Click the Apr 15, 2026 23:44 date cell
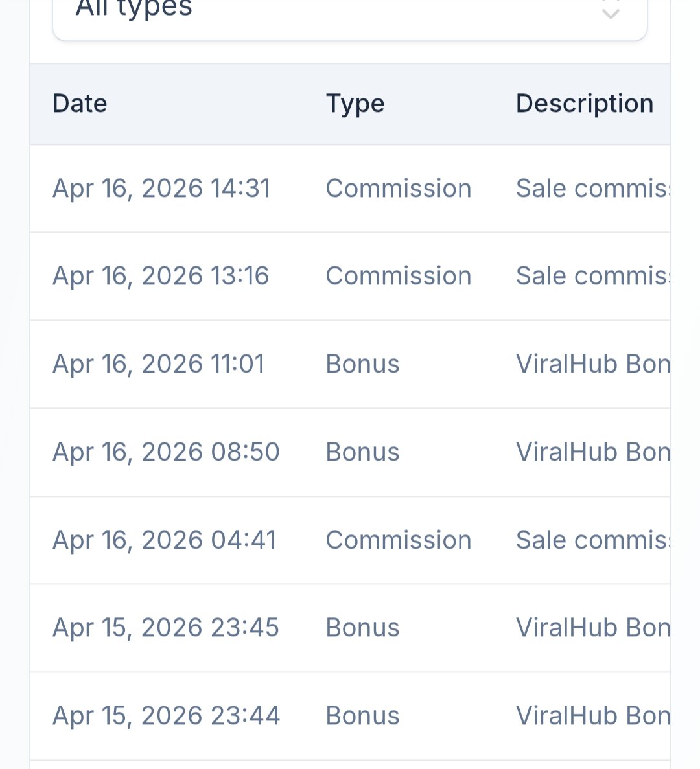Image resolution: width=700 pixels, height=769 pixels. coord(167,715)
